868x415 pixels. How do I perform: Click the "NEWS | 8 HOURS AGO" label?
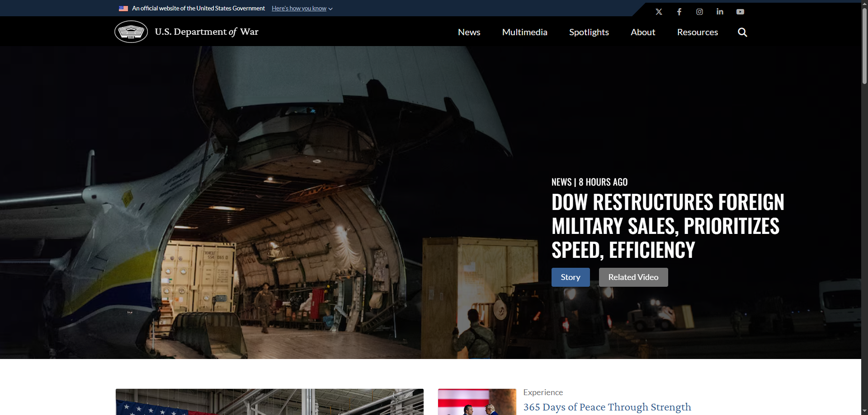(x=590, y=182)
